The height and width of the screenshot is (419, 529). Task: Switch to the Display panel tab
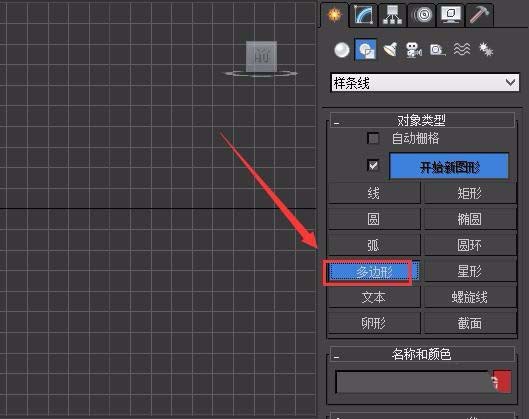pyautogui.click(x=451, y=15)
